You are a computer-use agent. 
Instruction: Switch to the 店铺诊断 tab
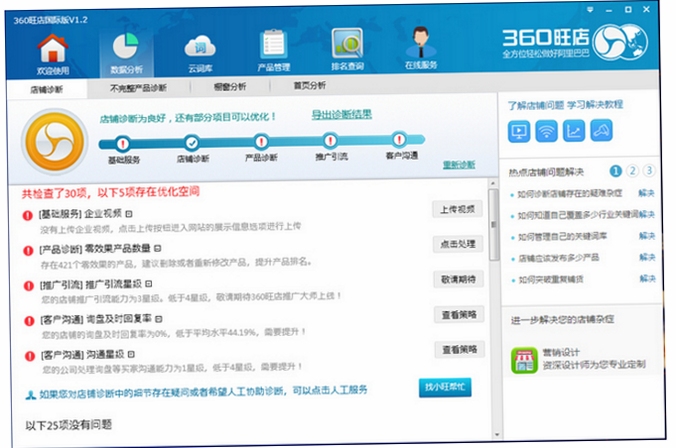coord(47,89)
